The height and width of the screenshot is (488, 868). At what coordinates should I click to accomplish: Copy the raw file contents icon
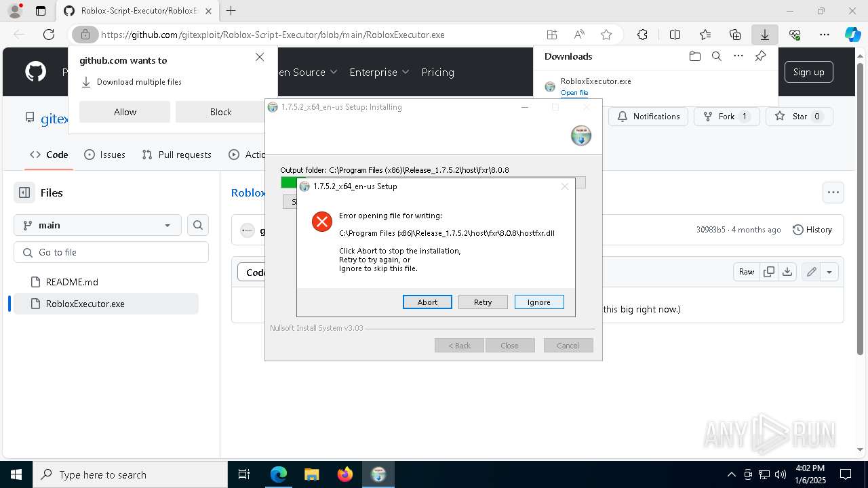click(x=769, y=272)
